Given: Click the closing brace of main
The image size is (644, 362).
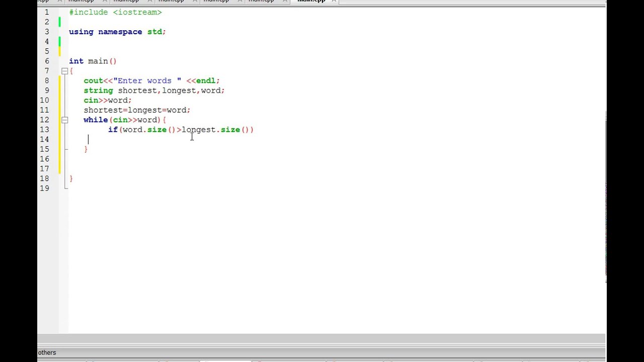Looking at the screenshot, I should coord(71,178).
